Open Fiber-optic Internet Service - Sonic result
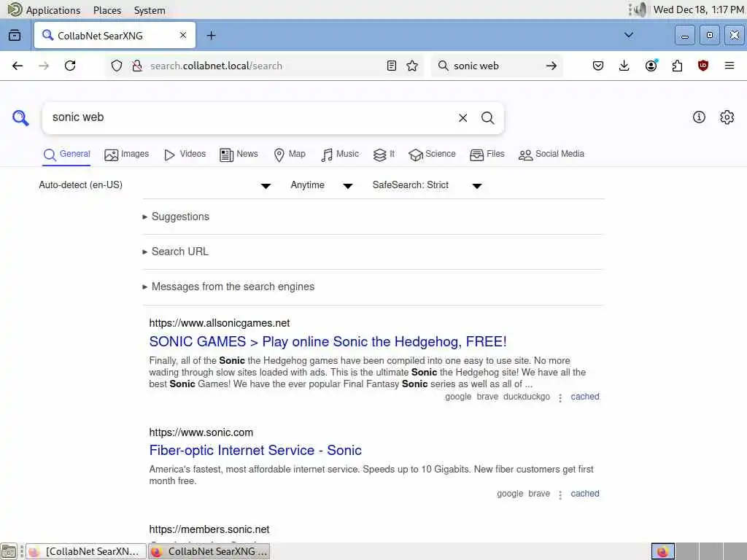The image size is (747, 560). (255, 450)
